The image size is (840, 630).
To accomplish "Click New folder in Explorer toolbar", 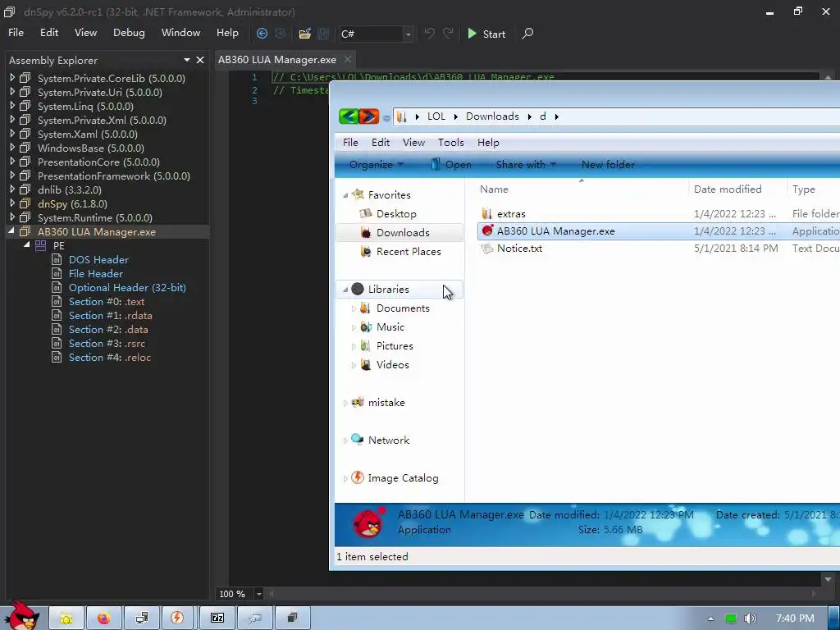I will [x=608, y=164].
